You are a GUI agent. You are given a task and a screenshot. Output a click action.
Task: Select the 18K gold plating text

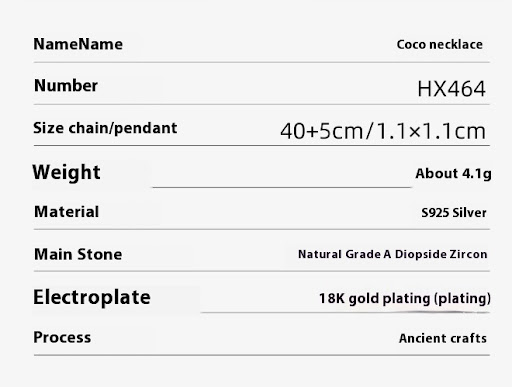374,299
